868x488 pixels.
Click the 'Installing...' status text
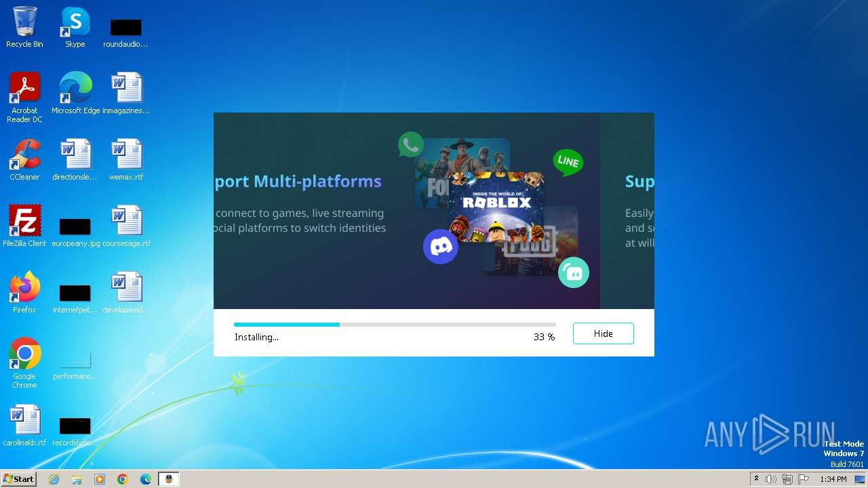pos(256,337)
